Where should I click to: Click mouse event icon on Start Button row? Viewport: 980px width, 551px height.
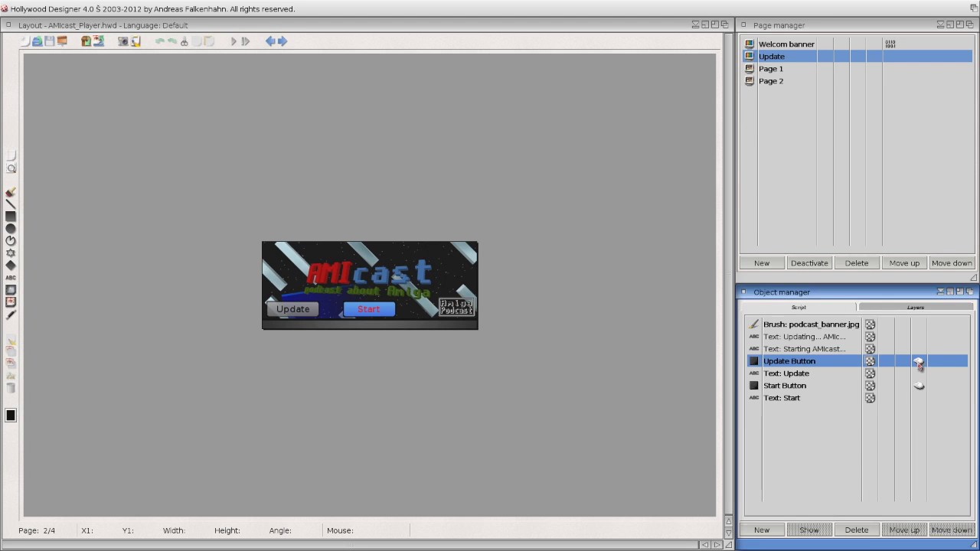point(919,386)
